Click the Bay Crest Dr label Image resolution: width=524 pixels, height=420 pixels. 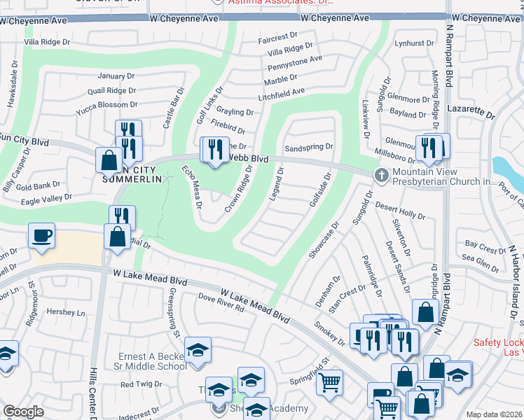(x=486, y=247)
